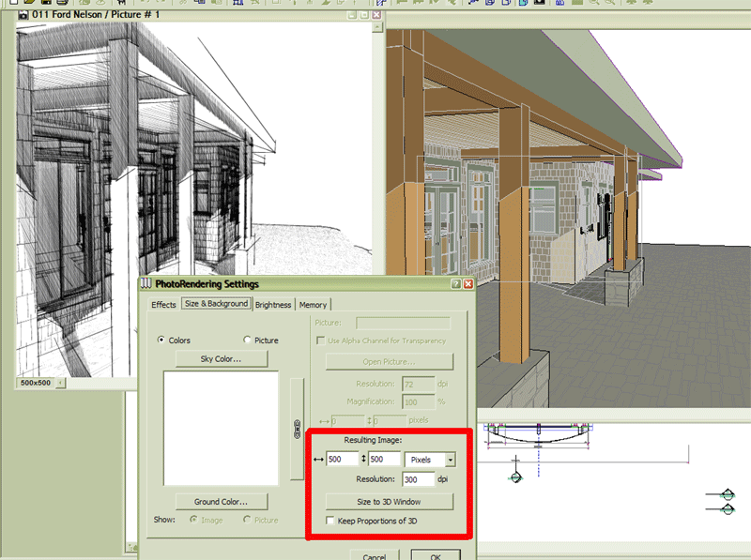The height and width of the screenshot is (560, 751).
Task: Switch to the Brightness tab
Action: (x=273, y=305)
